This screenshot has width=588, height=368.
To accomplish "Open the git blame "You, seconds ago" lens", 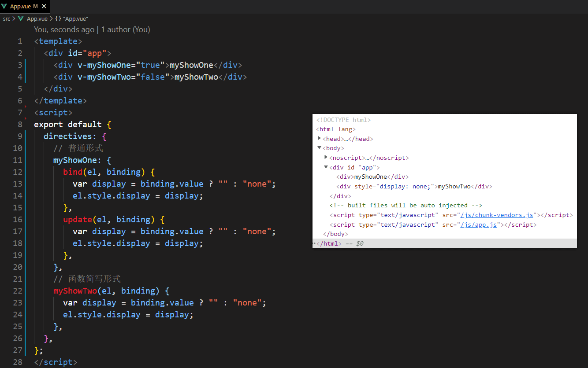I will click(64, 29).
